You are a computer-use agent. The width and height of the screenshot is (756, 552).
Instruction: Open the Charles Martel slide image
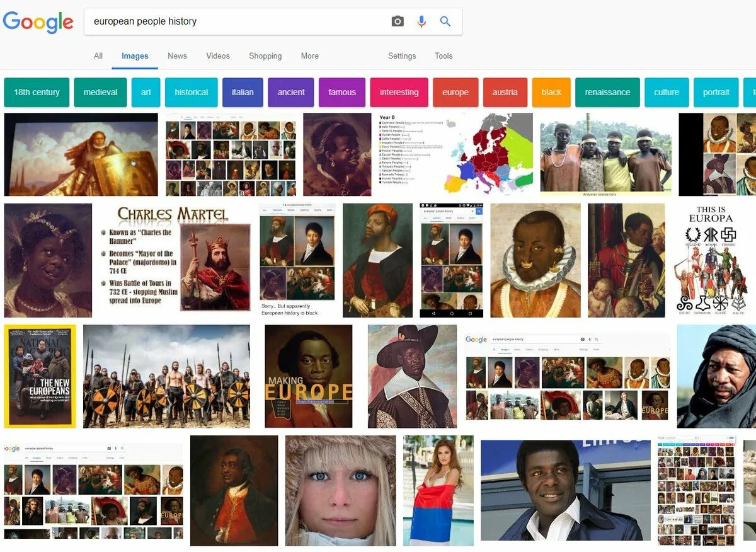[176, 260]
